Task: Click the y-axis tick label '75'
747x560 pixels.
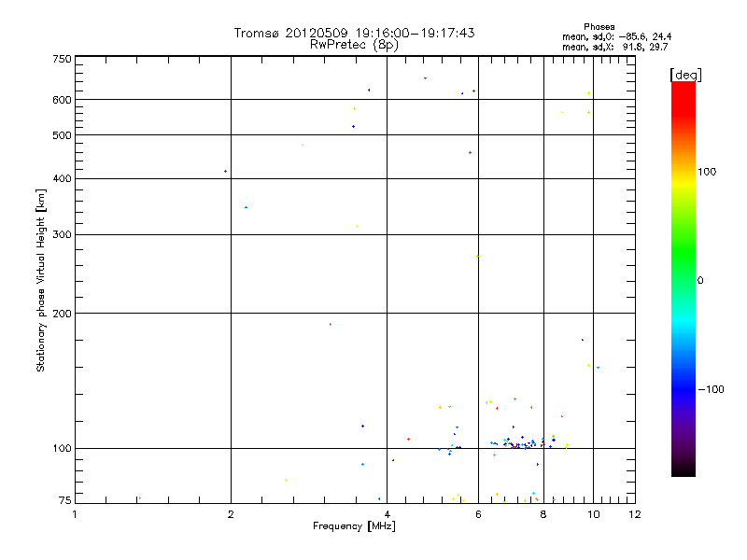Action: coord(65,500)
